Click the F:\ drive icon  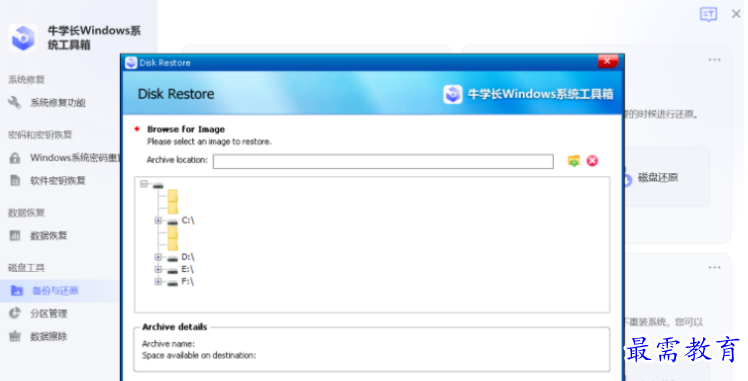tap(173, 283)
